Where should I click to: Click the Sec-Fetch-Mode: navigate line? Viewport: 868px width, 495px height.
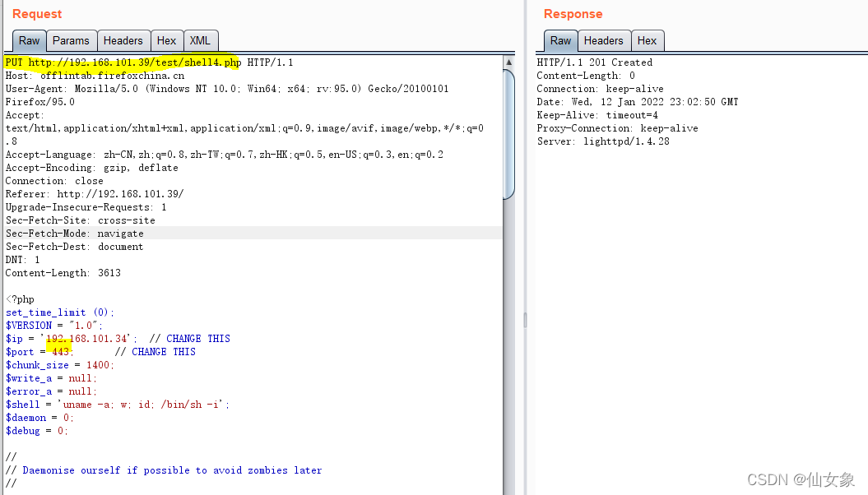click(75, 234)
